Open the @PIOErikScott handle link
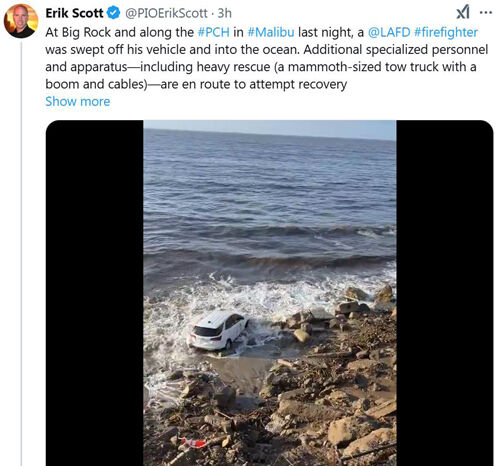The image size is (500, 466). (x=166, y=13)
